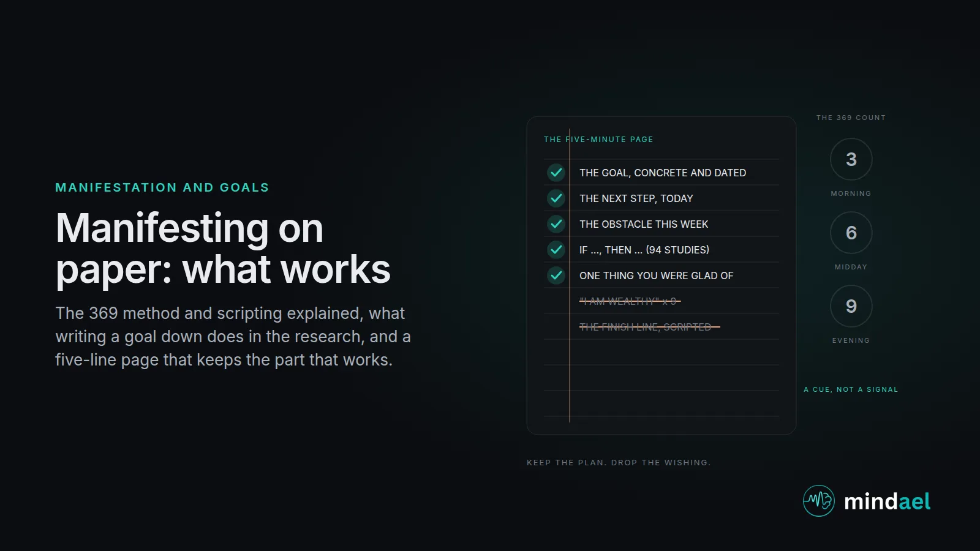Click 'The Five-Minute Page' heading
Screen dimensions: 980x551
point(598,140)
